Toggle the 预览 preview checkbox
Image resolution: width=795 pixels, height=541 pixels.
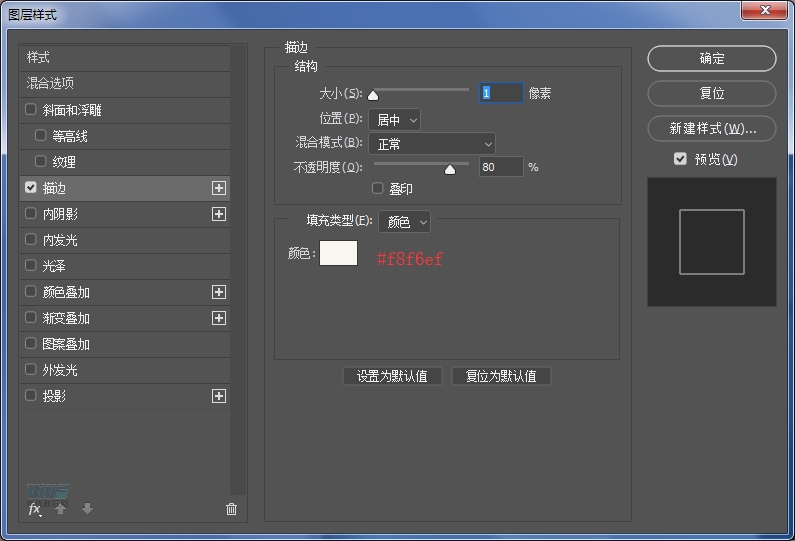click(680, 159)
